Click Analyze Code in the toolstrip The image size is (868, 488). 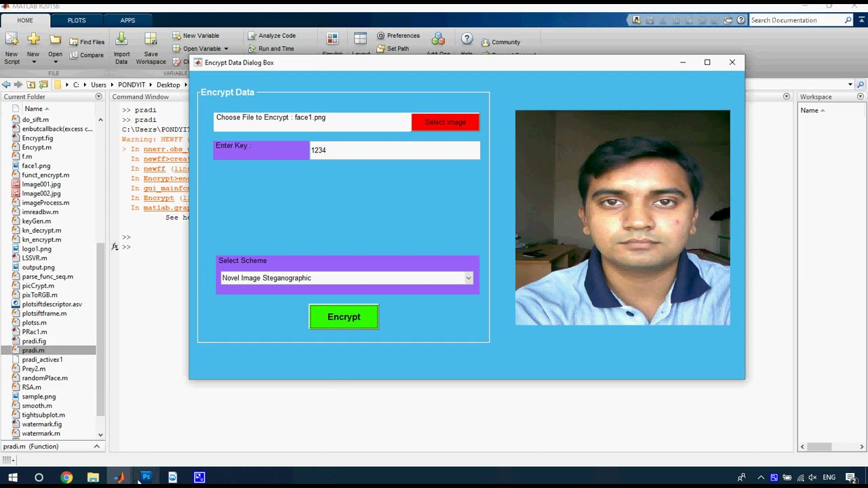pyautogui.click(x=271, y=35)
